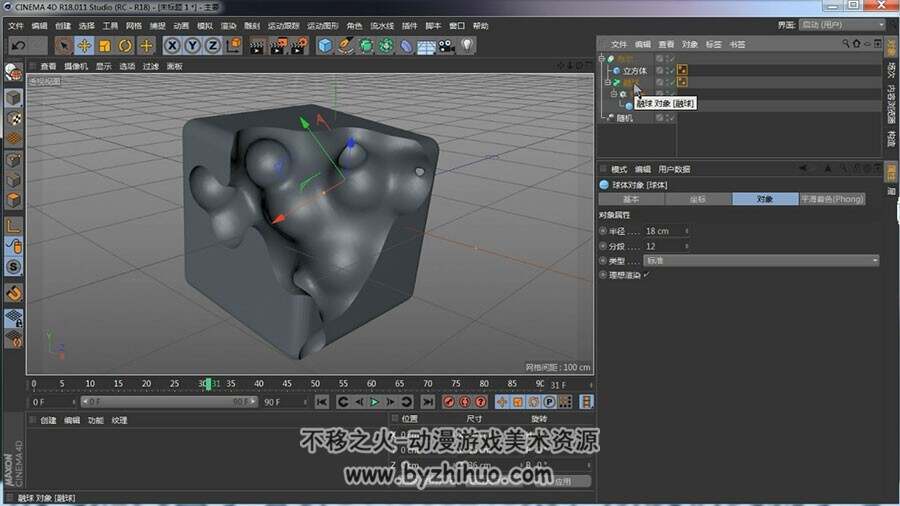Activate the Rotate tool

tap(125, 45)
